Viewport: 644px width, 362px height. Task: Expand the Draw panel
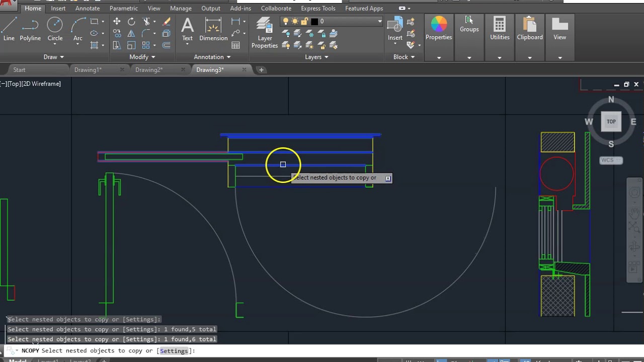coord(54,57)
